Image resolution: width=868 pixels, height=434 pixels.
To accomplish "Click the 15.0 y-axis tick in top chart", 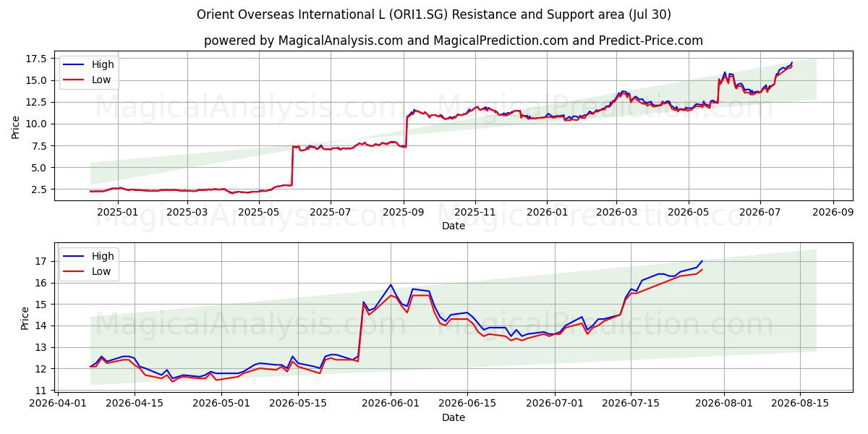I will (37, 80).
